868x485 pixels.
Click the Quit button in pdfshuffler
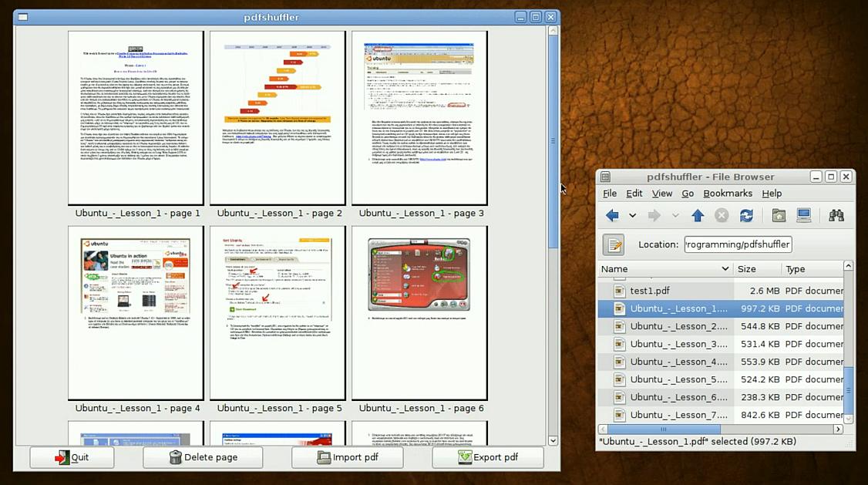[72, 457]
